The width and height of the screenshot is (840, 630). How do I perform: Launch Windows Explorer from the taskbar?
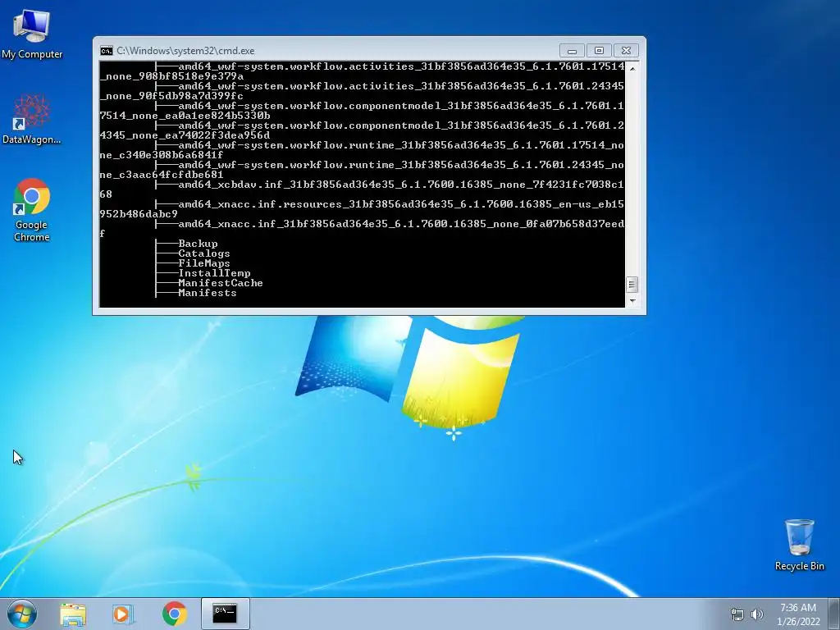[x=73, y=614]
